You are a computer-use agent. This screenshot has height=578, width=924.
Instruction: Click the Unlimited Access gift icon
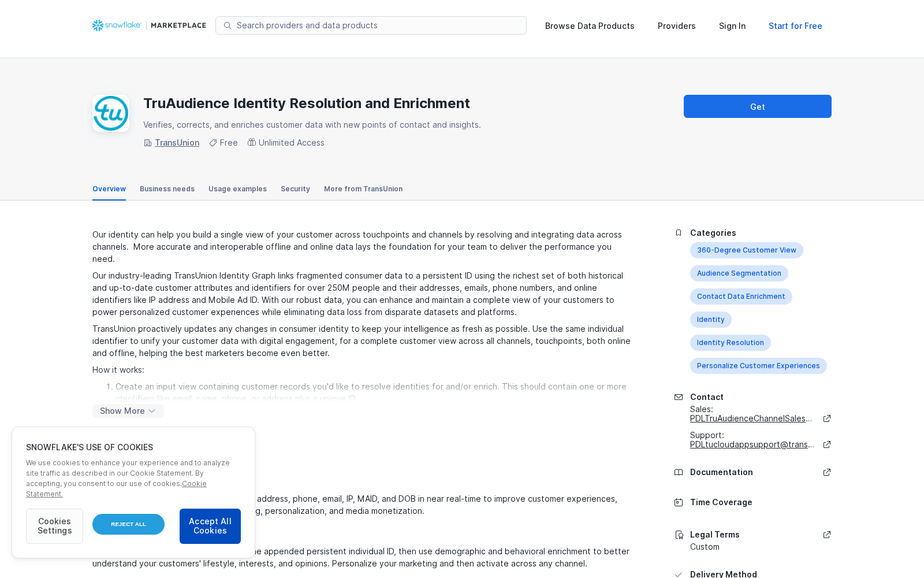[252, 142]
